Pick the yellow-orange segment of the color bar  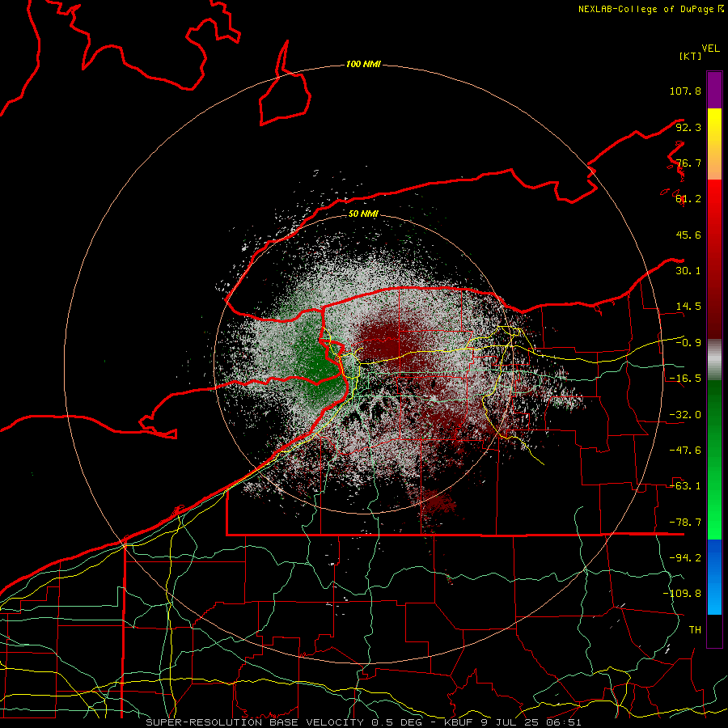pos(714,144)
